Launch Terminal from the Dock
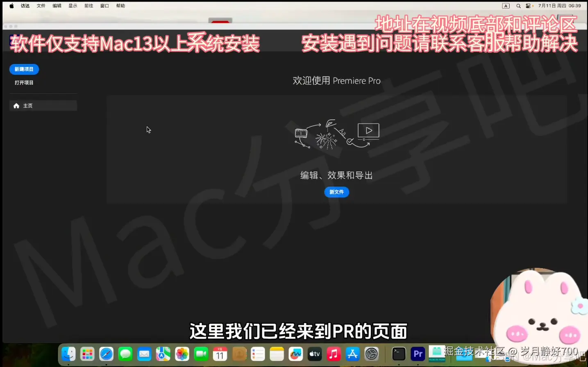This screenshot has width=588, height=367. coord(398,353)
